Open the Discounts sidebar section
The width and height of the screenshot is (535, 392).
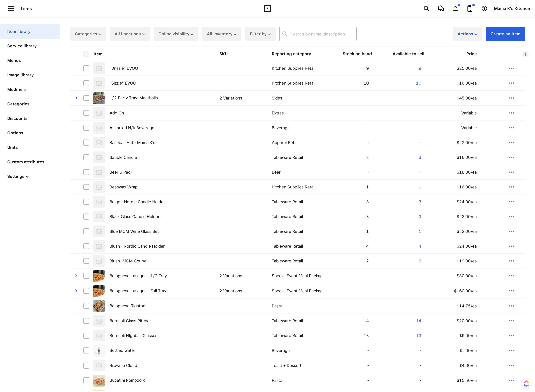pyautogui.click(x=17, y=118)
